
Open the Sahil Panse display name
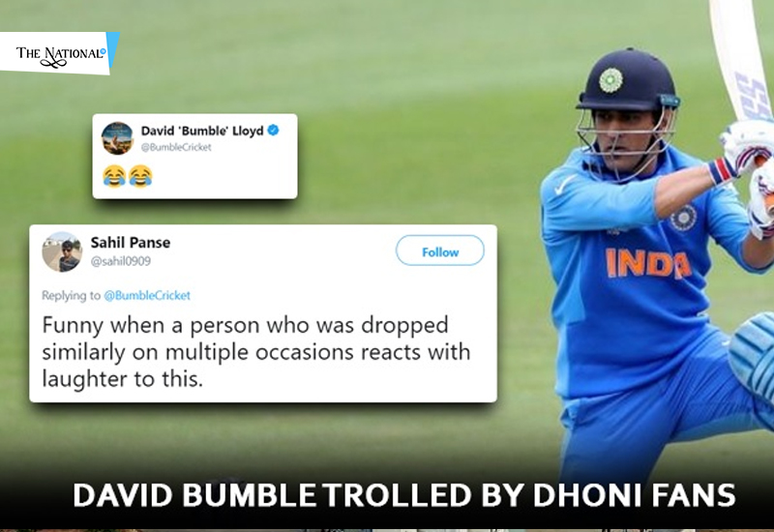click(x=131, y=243)
